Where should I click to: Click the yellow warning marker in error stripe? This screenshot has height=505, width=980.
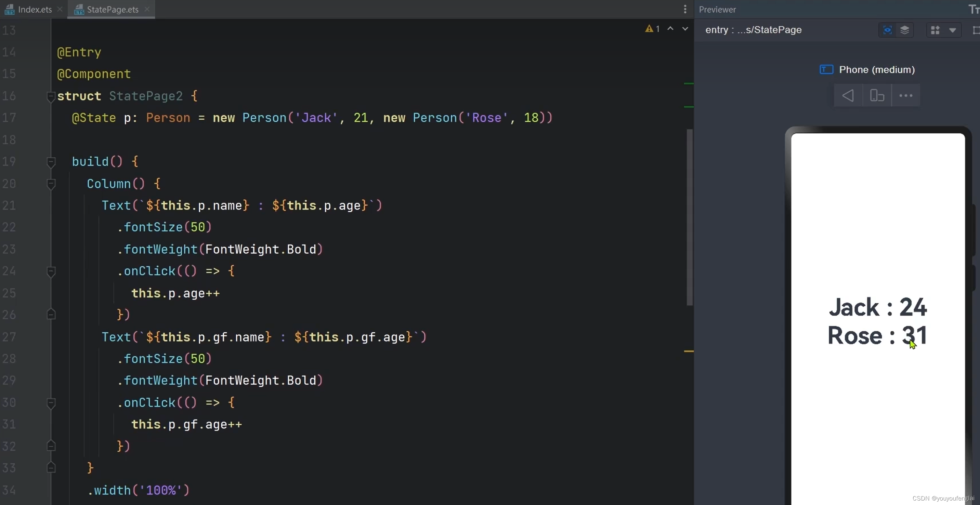pos(689,351)
